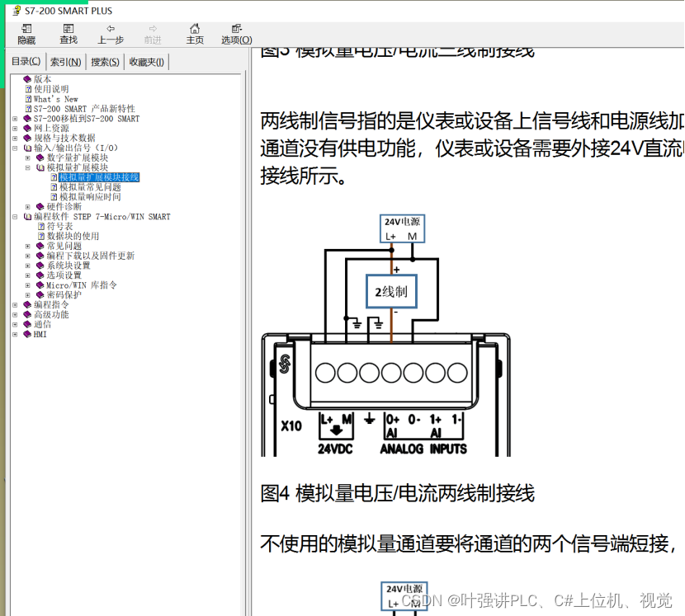
Task: Collapse the 输入/输出信号 (I/O) node
Action: pos(15,148)
